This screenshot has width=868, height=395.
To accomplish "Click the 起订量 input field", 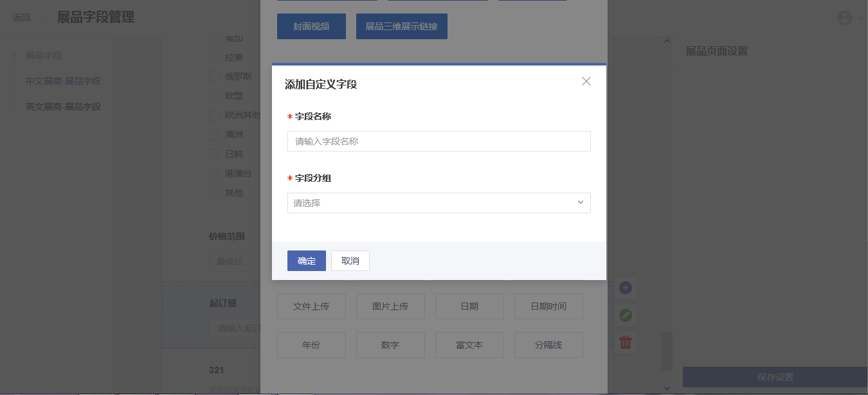I will point(235,328).
